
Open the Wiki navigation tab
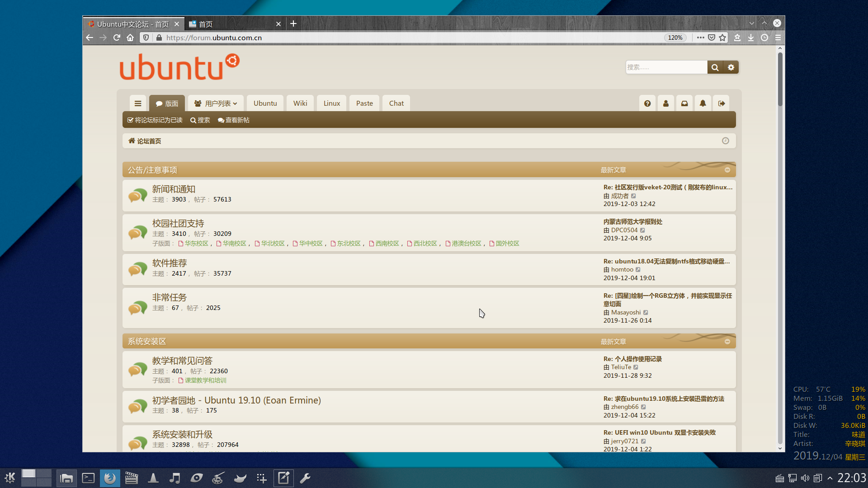pyautogui.click(x=300, y=103)
